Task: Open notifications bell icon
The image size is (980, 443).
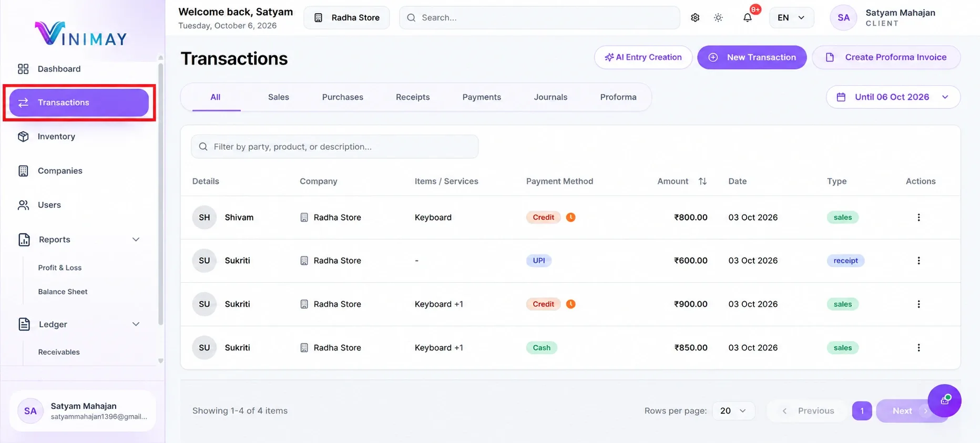Action: coord(747,18)
